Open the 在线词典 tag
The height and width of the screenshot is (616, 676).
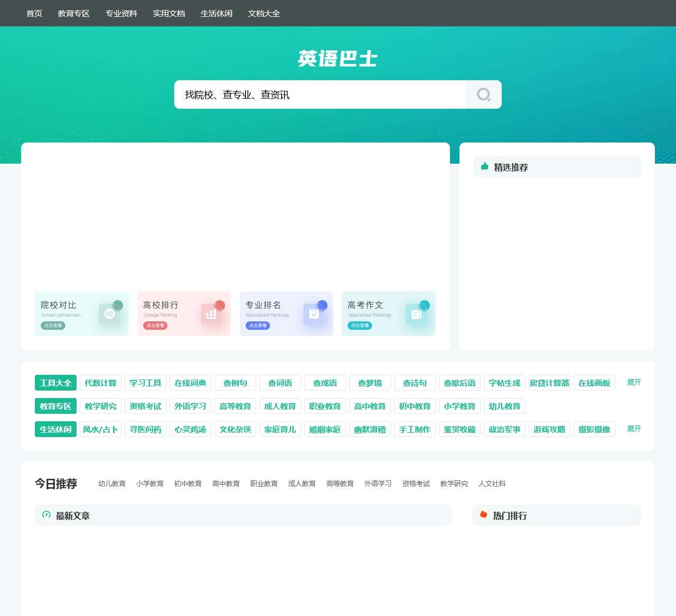(x=190, y=383)
